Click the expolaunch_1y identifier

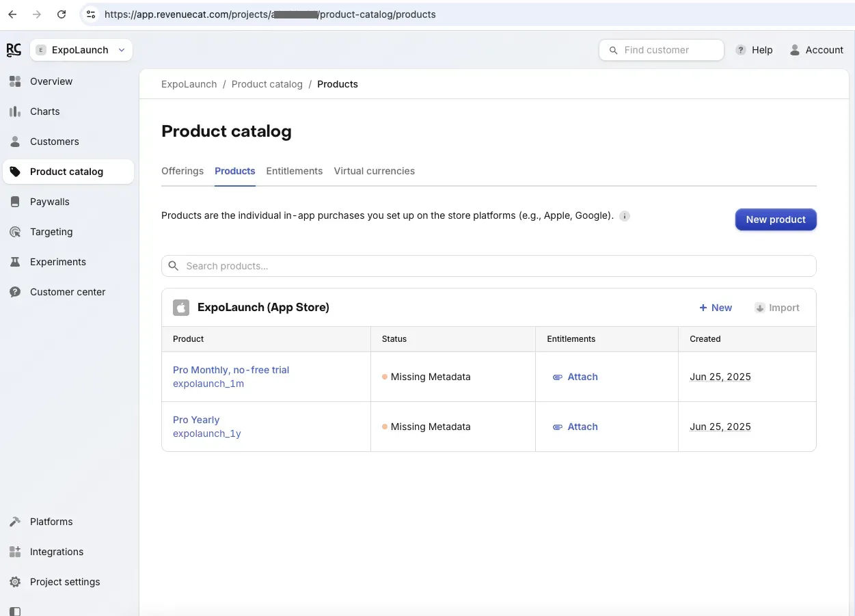(x=207, y=433)
